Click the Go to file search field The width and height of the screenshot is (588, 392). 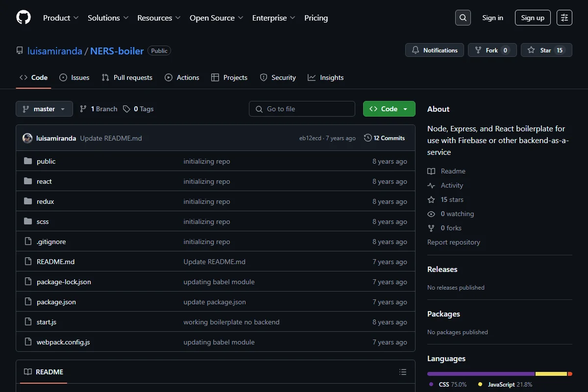302,109
